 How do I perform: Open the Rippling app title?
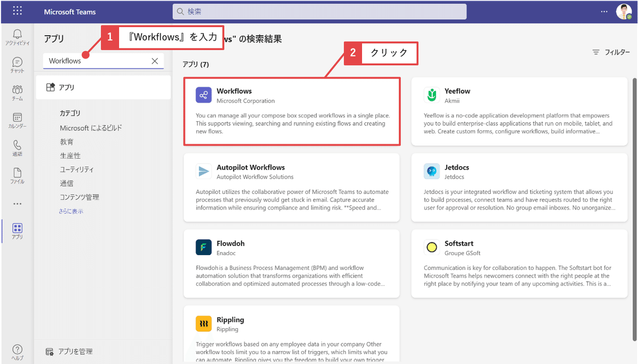[x=230, y=320]
